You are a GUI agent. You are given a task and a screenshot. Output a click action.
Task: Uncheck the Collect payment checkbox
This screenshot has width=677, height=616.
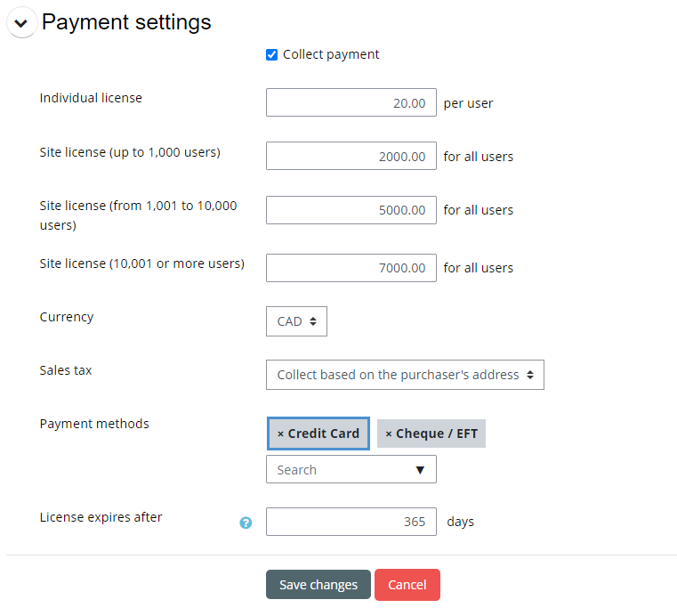coord(272,55)
